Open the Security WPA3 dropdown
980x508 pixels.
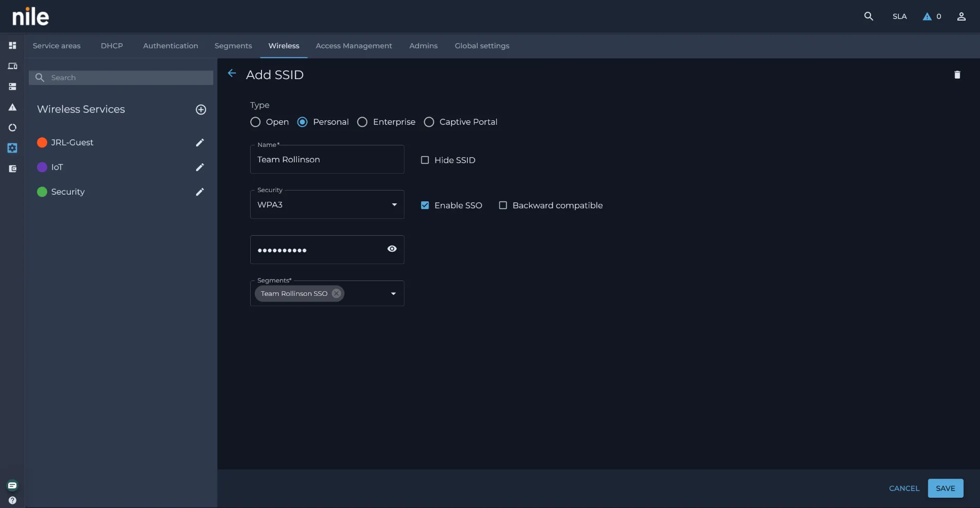(x=327, y=204)
